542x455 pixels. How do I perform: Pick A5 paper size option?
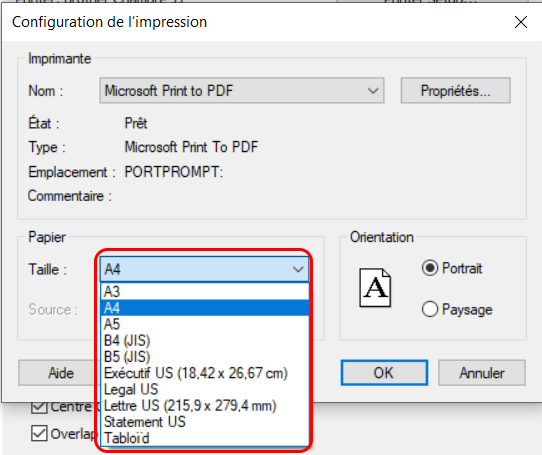(x=204, y=324)
